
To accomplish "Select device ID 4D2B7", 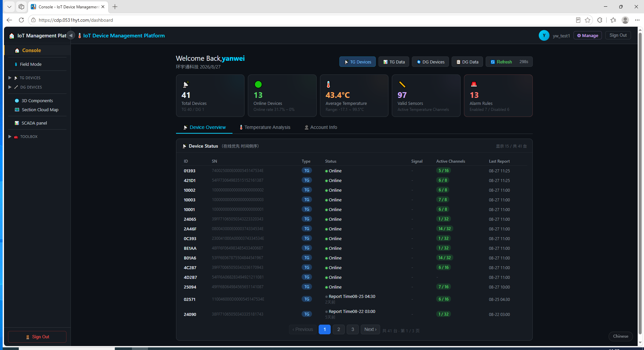I will [190, 277].
